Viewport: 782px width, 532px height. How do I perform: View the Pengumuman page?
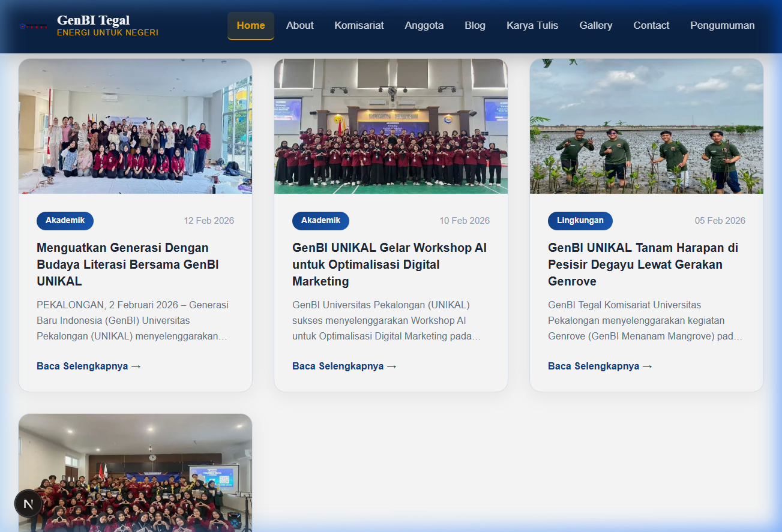(723, 26)
